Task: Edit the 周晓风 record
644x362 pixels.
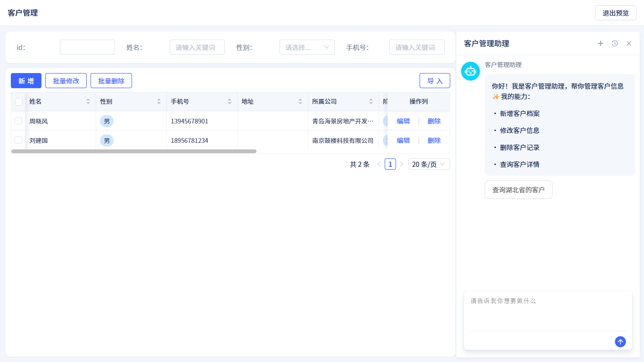Action: pyautogui.click(x=403, y=121)
